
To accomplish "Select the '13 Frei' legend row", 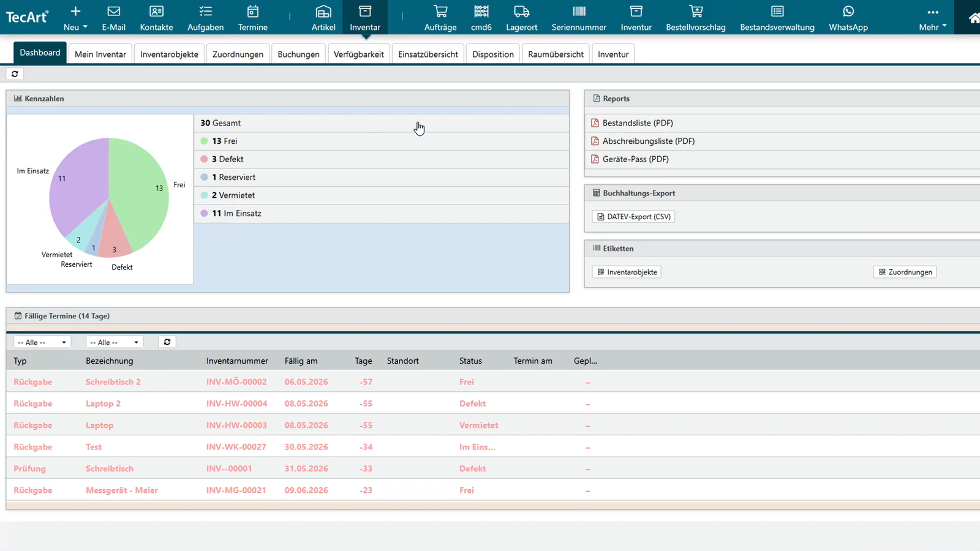I will (382, 141).
